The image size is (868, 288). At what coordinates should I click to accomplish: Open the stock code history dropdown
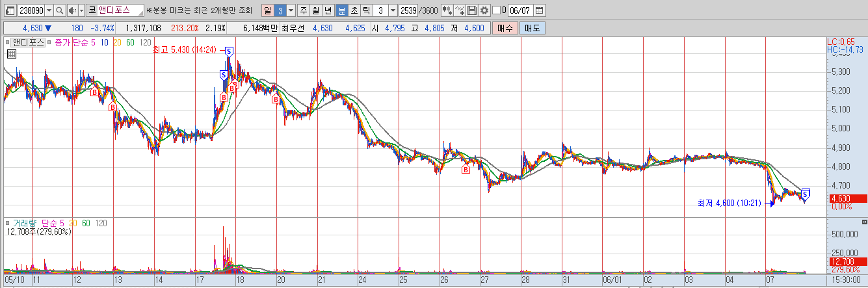click(49, 10)
